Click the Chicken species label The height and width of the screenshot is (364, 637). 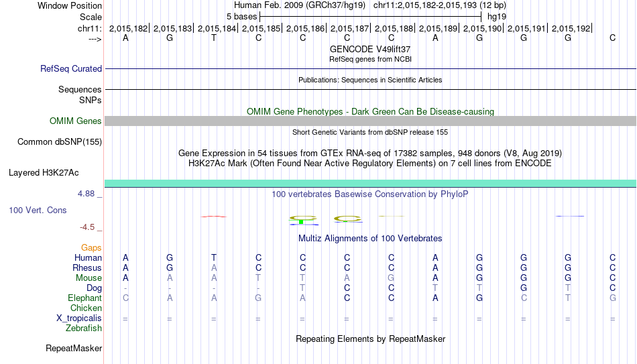click(x=86, y=308)
